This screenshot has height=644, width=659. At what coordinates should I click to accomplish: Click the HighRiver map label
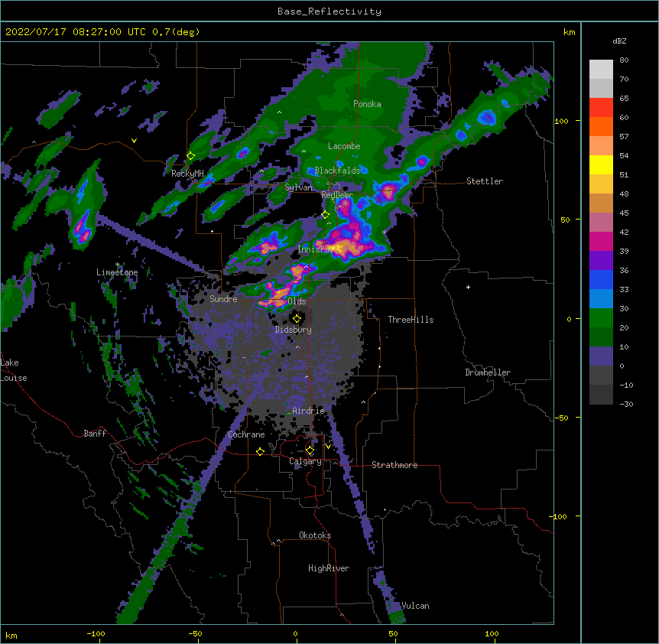329,568
